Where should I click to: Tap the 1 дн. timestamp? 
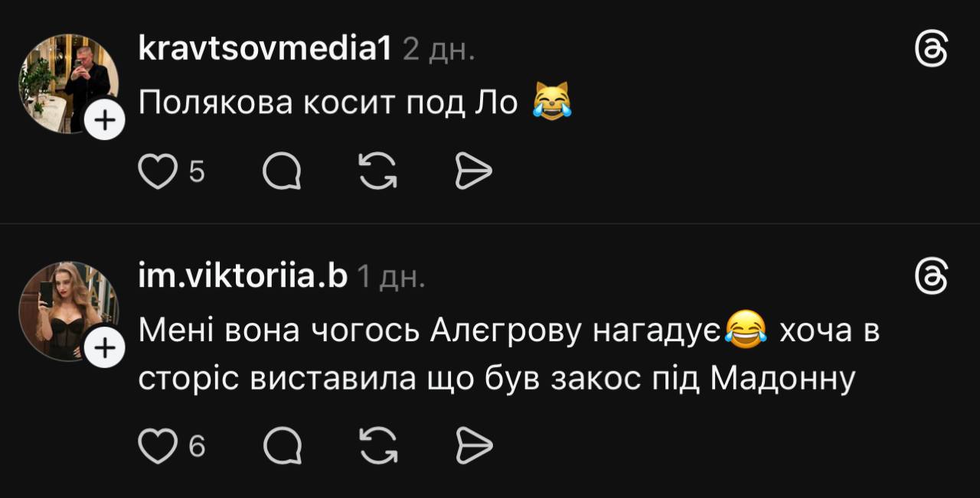(x=391, y=278)
